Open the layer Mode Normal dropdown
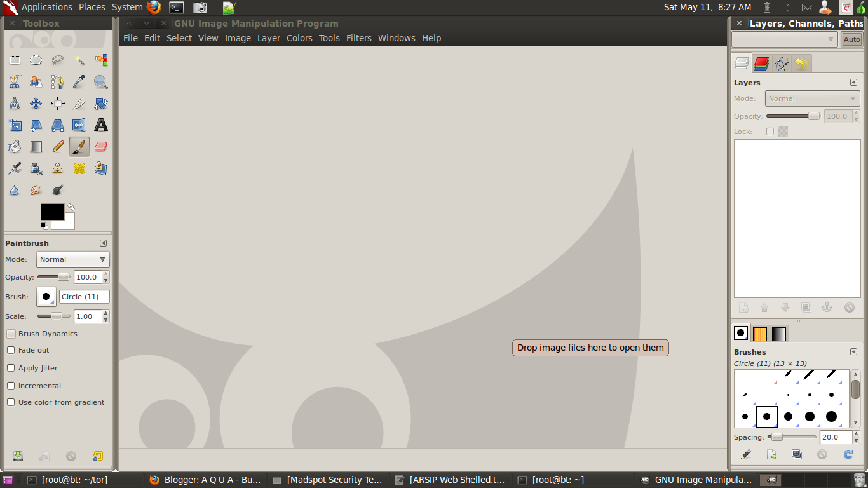This screenshot has height=488, width=868. [x=812, y=98]
